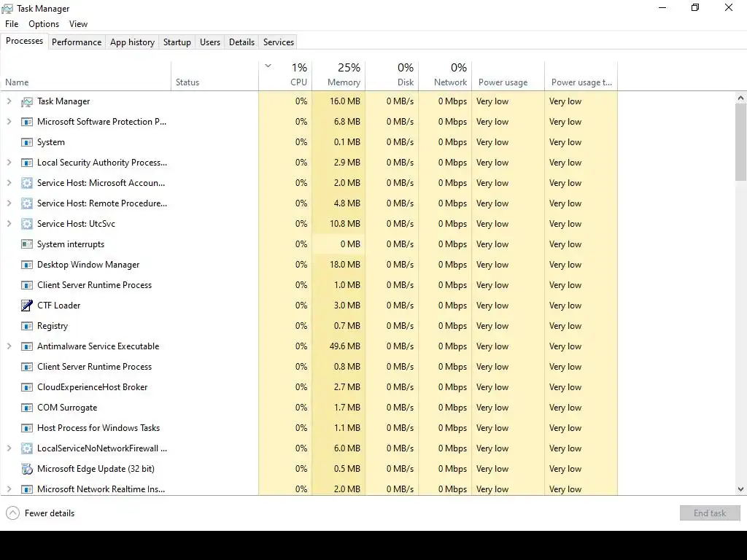The height and width of the screenshot is (560, 747).
Task: Switch to the Users tab
Action: [x=210, y=42]
